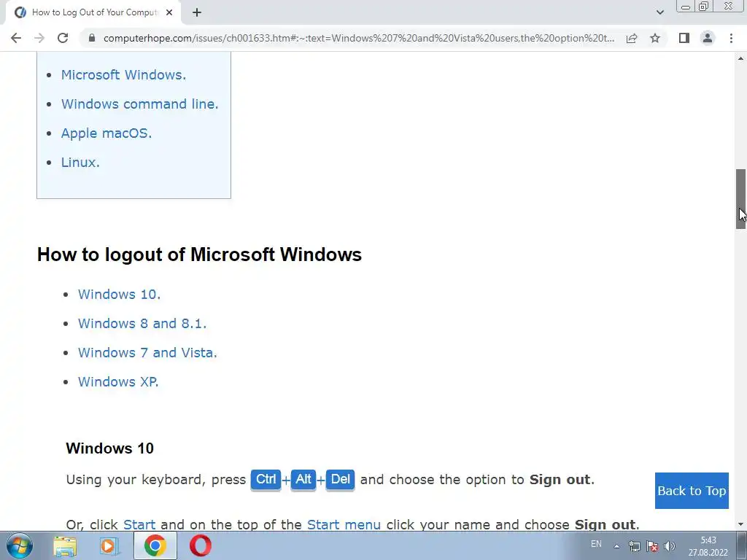Open a new tab with the plus button
The image size is (747, 560).
(197, 12)
